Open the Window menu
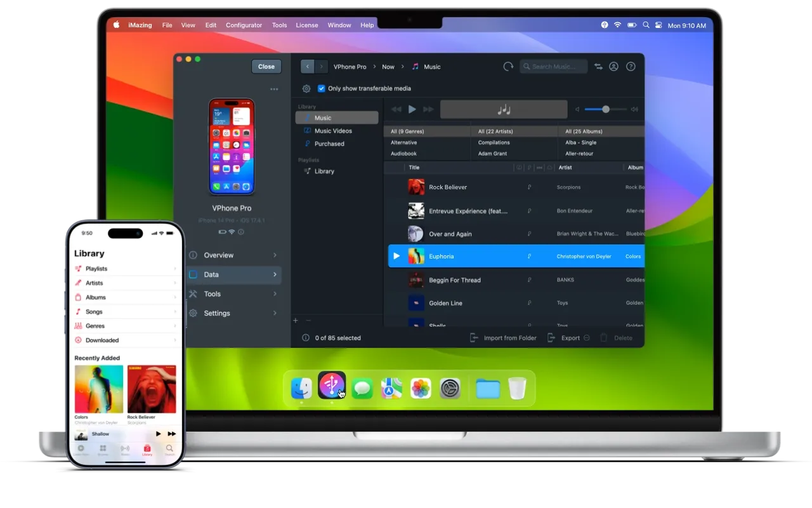 [339, 25]
